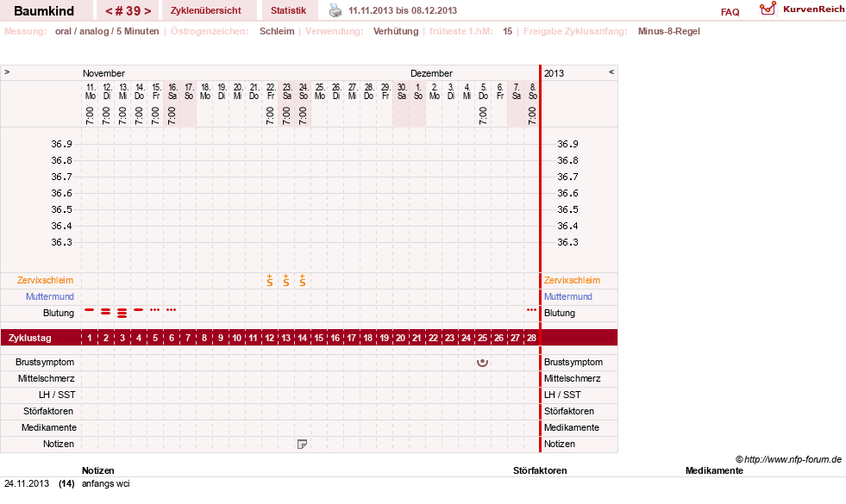
Task: Select cycle day 25 in Zyklustag row
Action: (x=482, y=338)
